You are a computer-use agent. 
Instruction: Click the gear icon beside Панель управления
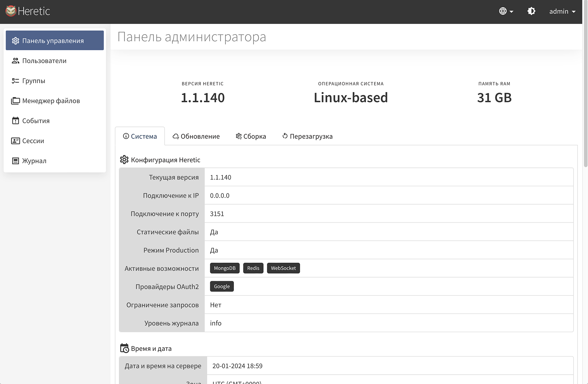16,41
